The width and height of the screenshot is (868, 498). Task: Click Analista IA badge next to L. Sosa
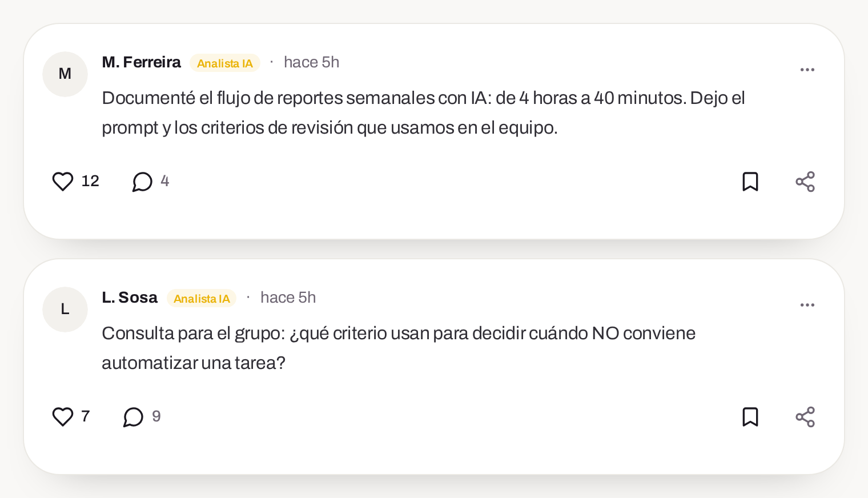pos(202,298)
